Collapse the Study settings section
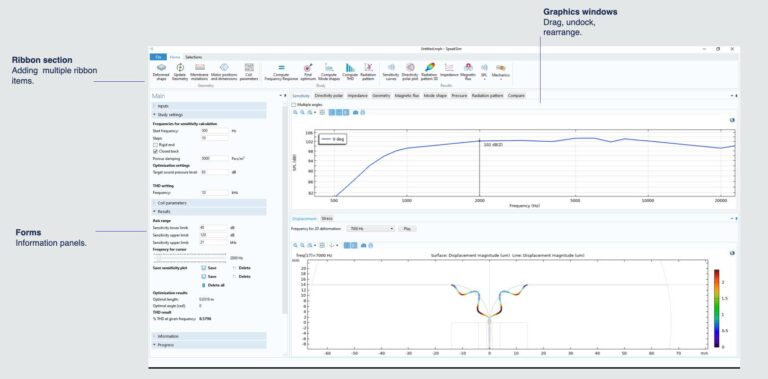 pos(210,115)
